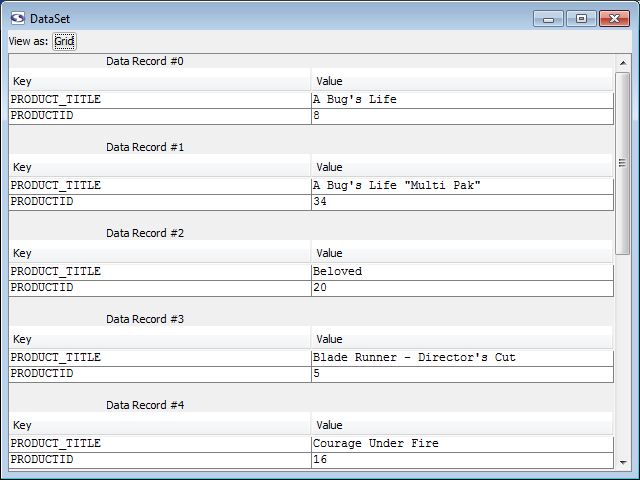Screen dimensions: 640x480
Task: Close the DataSet window
Action: tap(614, 19)
